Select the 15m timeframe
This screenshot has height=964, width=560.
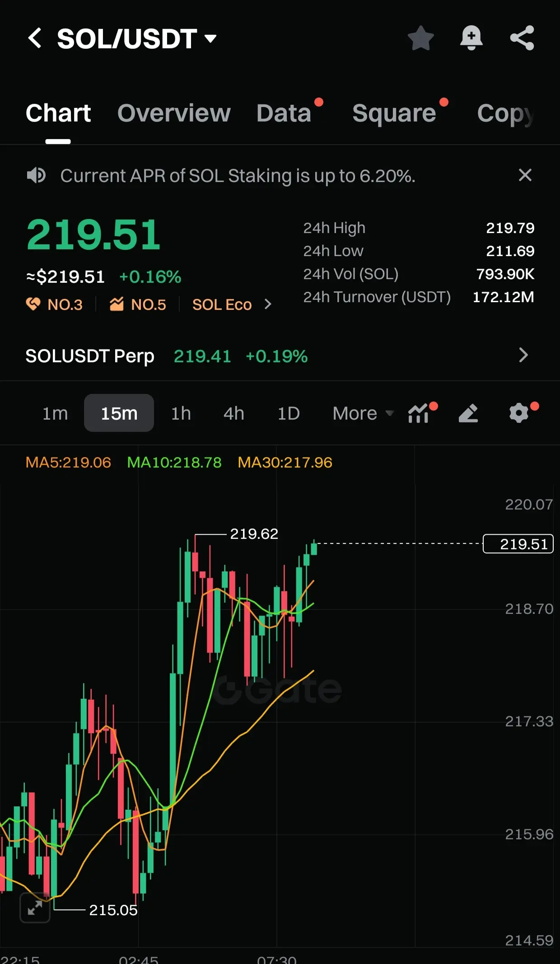[x=119, y=413]
